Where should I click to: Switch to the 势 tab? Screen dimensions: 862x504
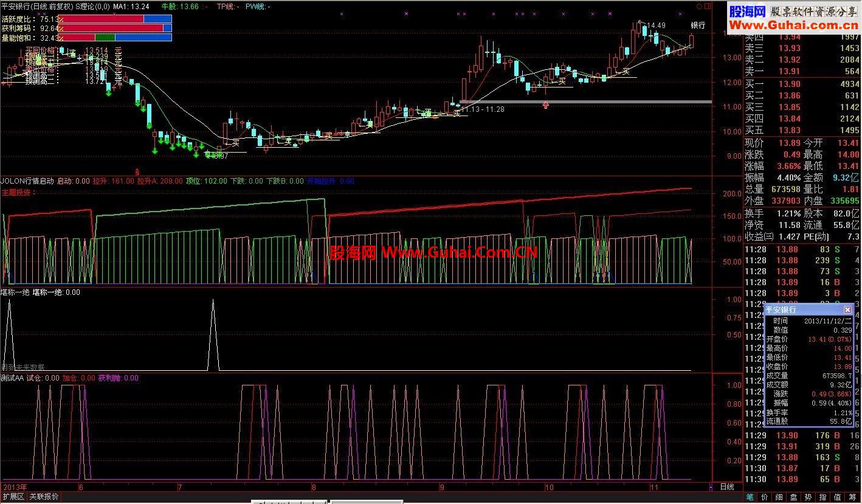pos(809,497)
